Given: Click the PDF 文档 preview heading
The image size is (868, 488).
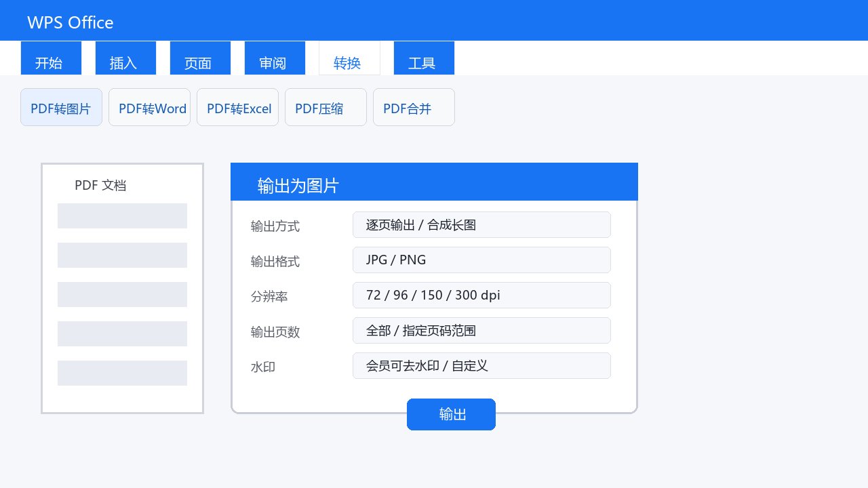Looking at the screenshot, I should [x=100, y=185].
